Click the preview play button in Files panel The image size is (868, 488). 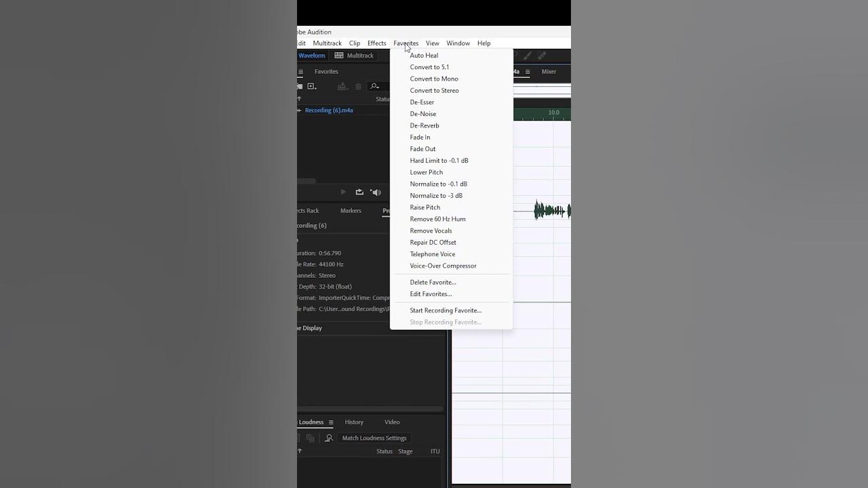tap(343, 192)
